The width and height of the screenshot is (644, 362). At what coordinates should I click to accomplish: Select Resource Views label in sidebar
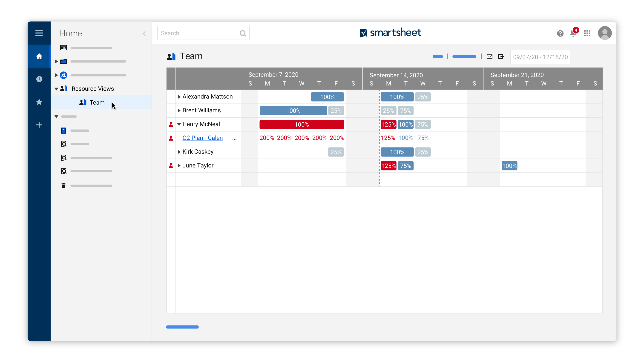(x=92, y=89)
